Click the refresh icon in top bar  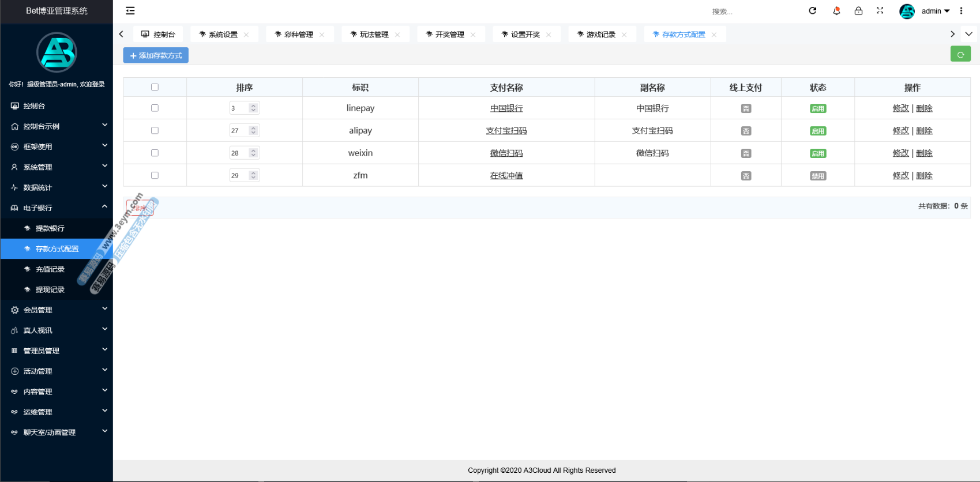pos(812,10)
